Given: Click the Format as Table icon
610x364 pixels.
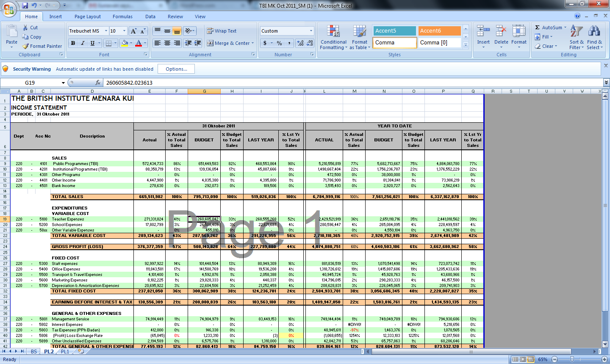Looking at the screenshot, I should [359, 37].
